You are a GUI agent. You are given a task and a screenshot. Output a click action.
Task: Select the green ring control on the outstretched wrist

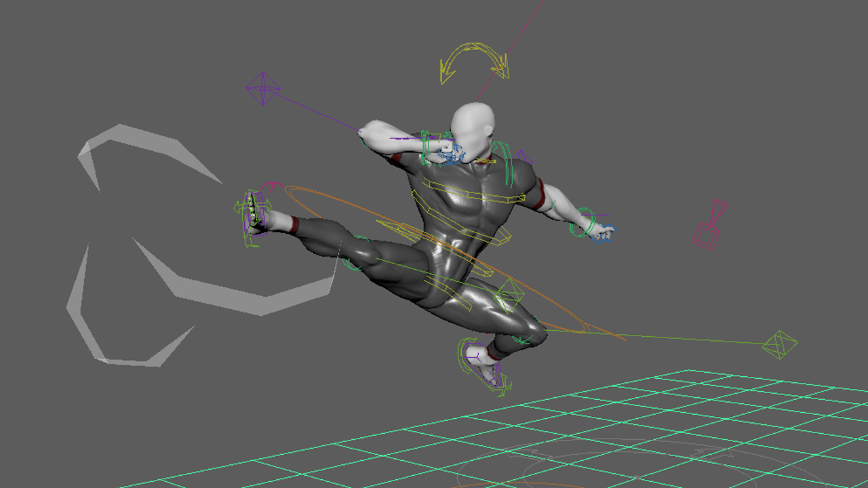tap(582, 222)
